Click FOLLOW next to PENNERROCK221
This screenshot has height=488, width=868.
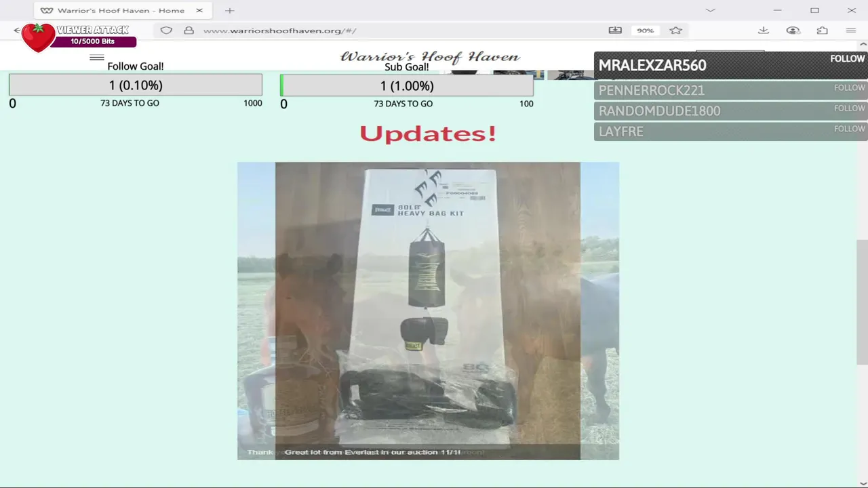click(850, 87)
